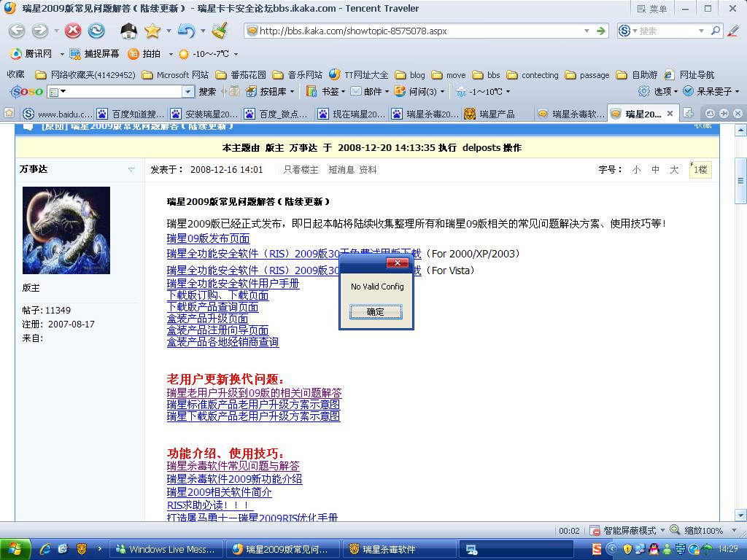
Task: Click 捕捉屏幕 screen capture tool
Action: [94, 54]
